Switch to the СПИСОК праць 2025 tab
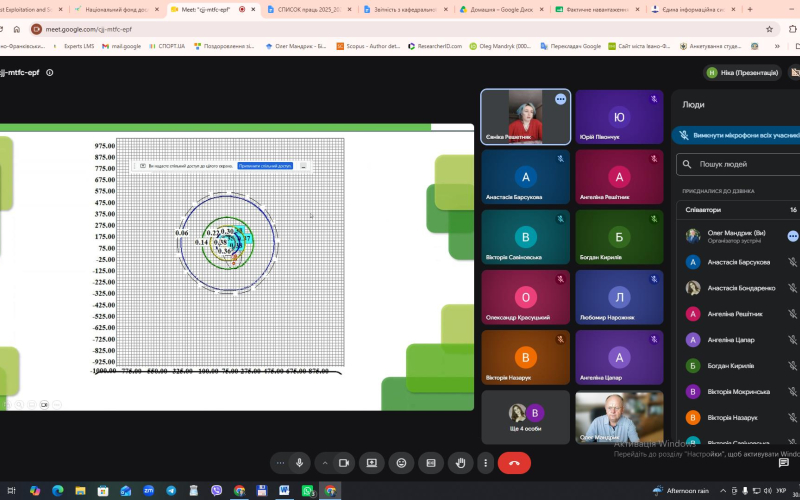The width and height of the screenshot is (800, 500). click(x=309, y=9)
